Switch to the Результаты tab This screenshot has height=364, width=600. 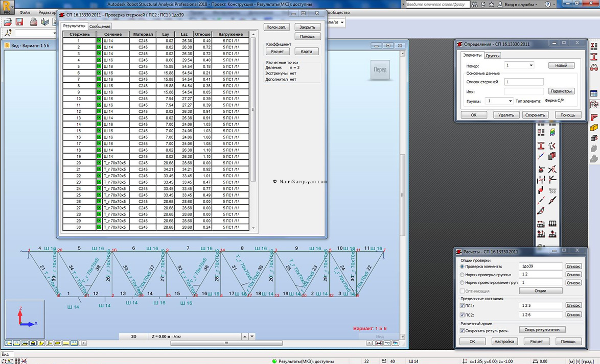point(74,26)
